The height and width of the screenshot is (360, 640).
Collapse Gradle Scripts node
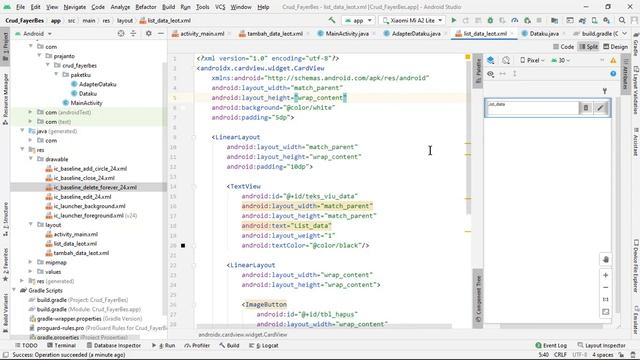tap(14, 291)
